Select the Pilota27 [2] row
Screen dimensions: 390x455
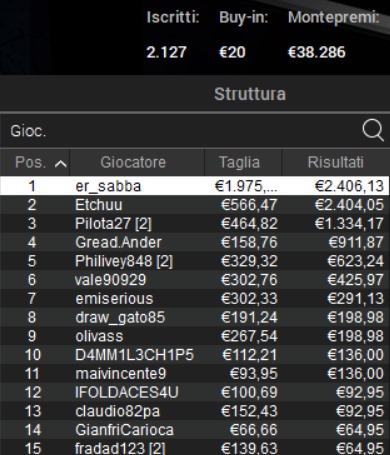pos(195,223)
